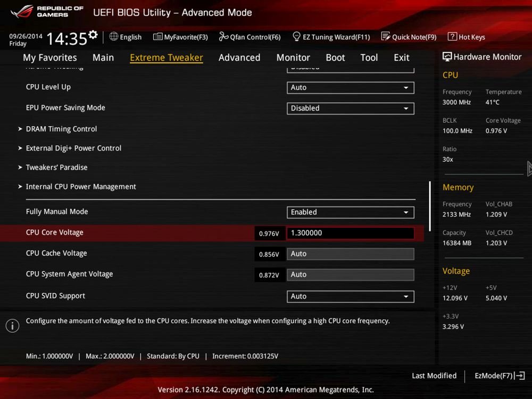This screenshot has width=532, height=399.
Task: Click the 0.856V cache voltage readout
Action: pos(269,254)
